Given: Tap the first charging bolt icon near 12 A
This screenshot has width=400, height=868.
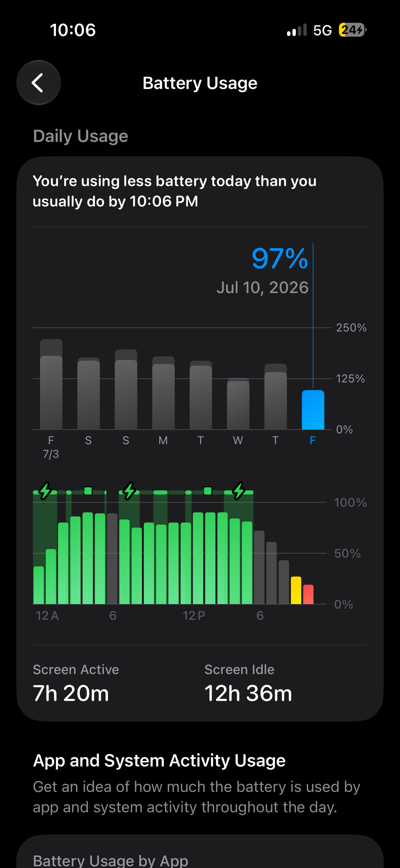Looking at the screenshot, I should (x=45, y=491).
